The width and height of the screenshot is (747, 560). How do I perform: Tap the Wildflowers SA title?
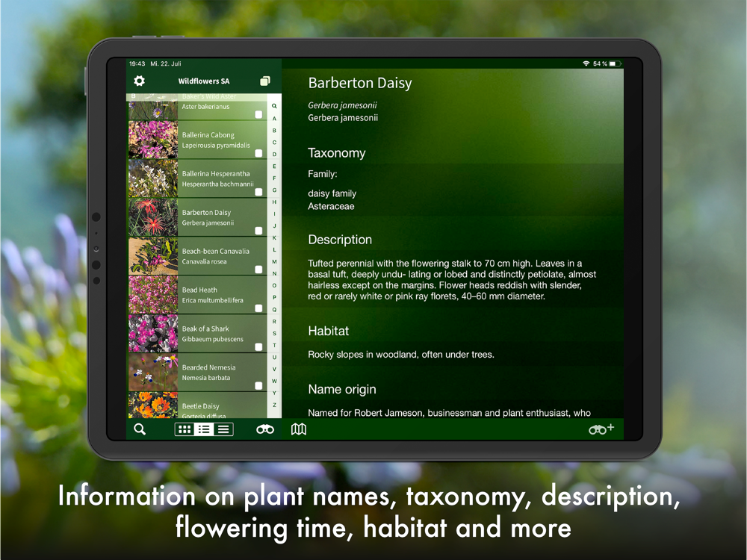click(x=204, y=81)
